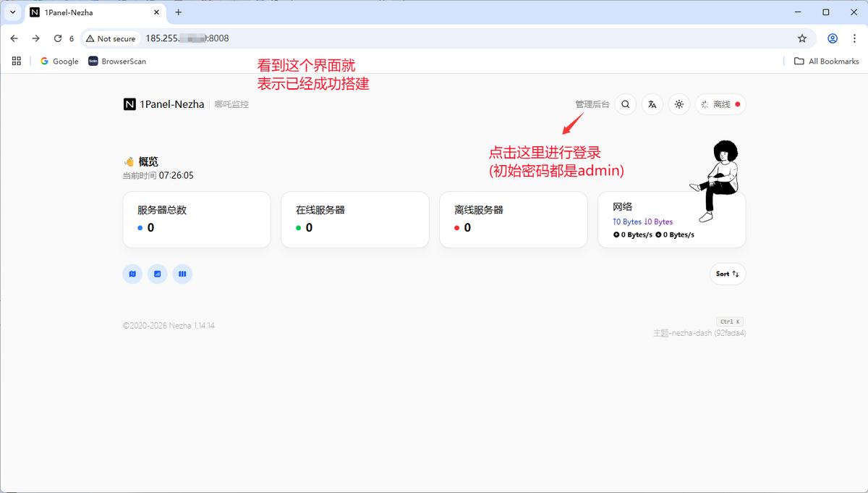The image size is (868, 493).
Task: Select the 离线服务器 status card
Action: click(x=513, y=219)
